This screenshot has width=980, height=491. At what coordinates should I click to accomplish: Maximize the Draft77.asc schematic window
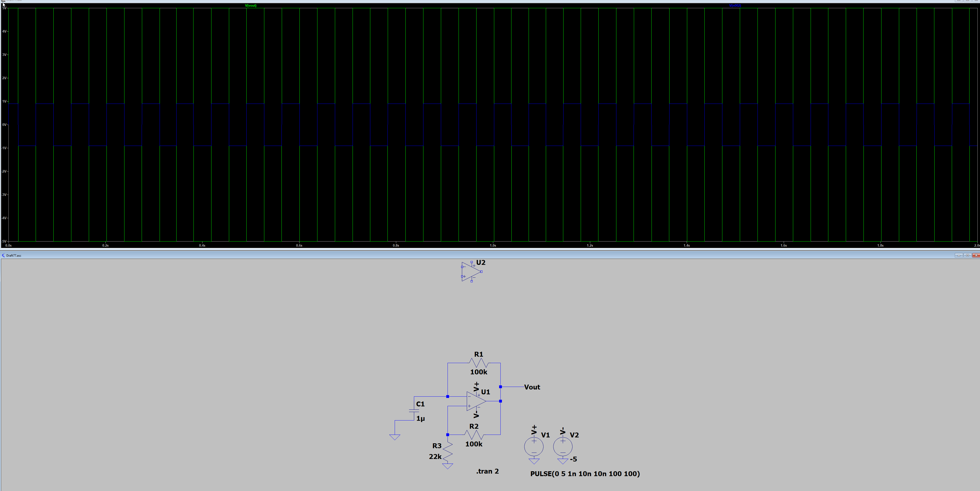pyautogui.click(x=967, y=255)
